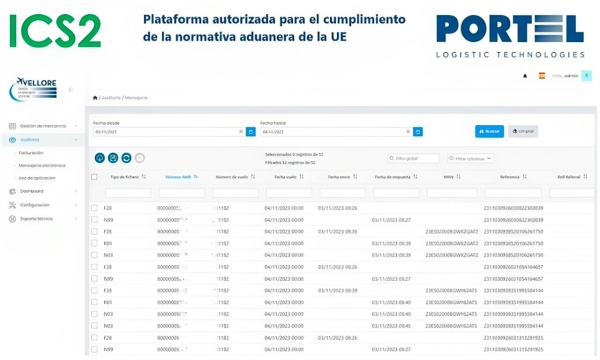Check the select-all rows header checkbox
600x360 pixels.
pos(94,177)
